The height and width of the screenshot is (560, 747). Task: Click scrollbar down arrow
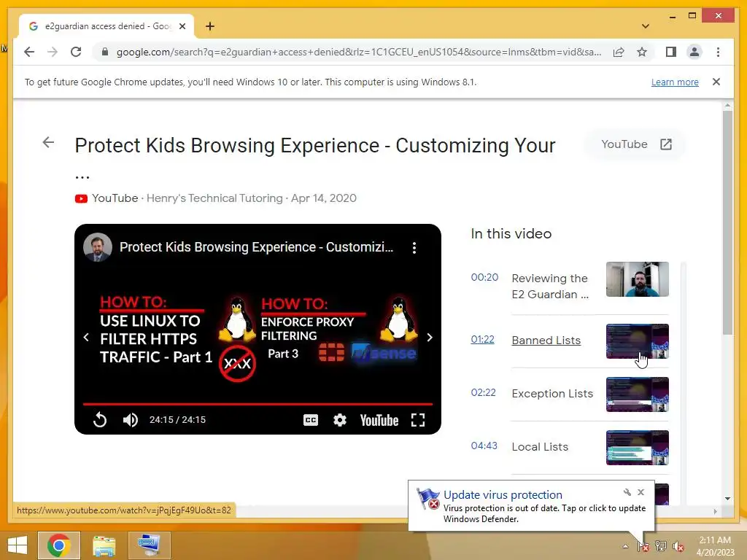click(x=727, y=499)
